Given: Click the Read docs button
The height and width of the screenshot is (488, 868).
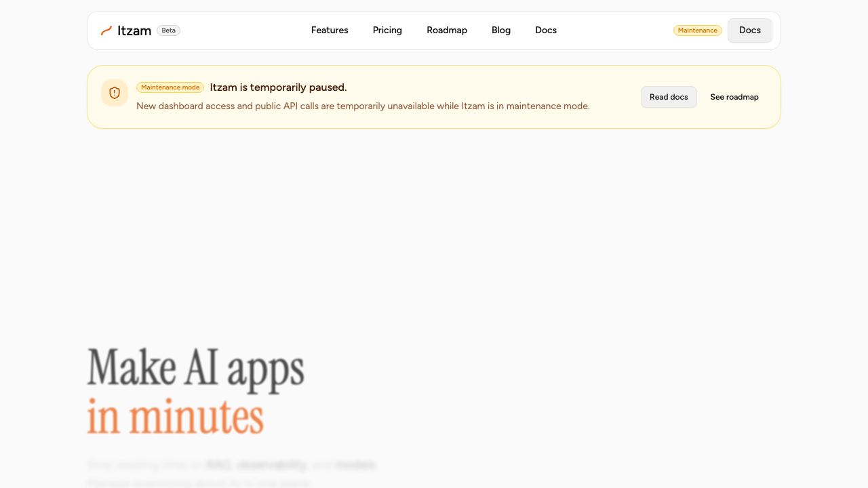Looking at the screenshot, I should point(669,97).
